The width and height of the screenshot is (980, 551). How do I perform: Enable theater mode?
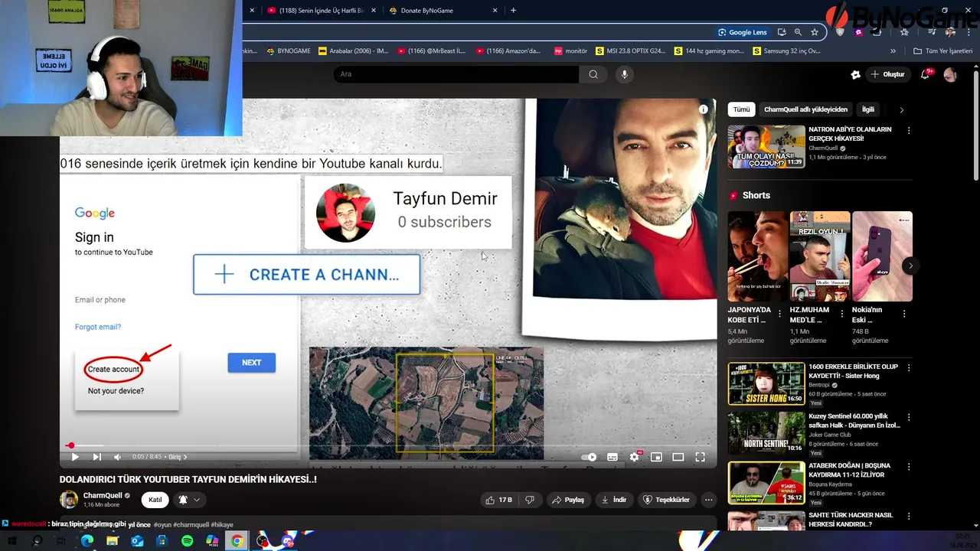click(678, 457)
